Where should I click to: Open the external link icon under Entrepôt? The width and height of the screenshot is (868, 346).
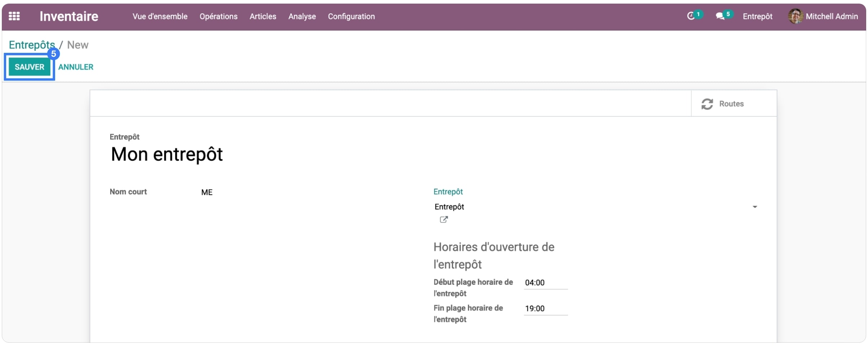[444, 219]
